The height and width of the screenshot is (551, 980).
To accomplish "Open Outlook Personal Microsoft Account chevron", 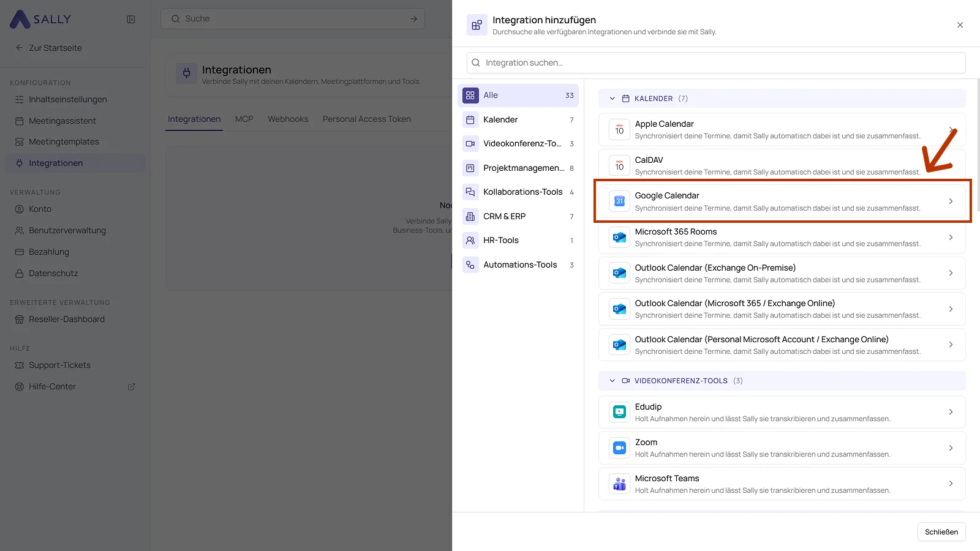I will pos(951,345).
